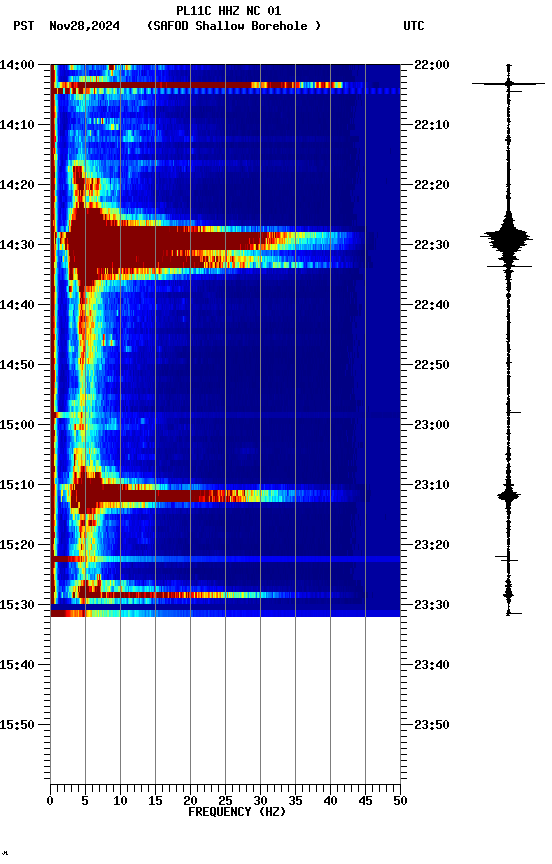Click the 23:12 waveform burst in seismogram trace

tap(508, 495)
